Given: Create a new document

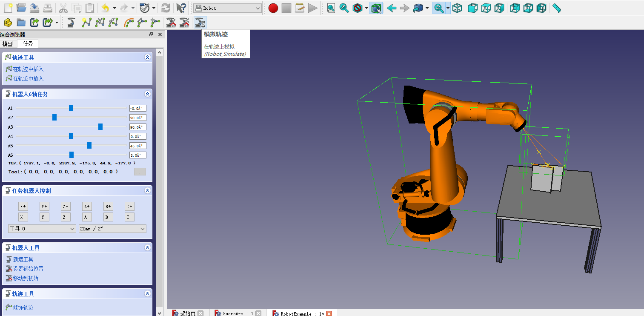Looking at the screenshot, I should click(x=8, y=8).
